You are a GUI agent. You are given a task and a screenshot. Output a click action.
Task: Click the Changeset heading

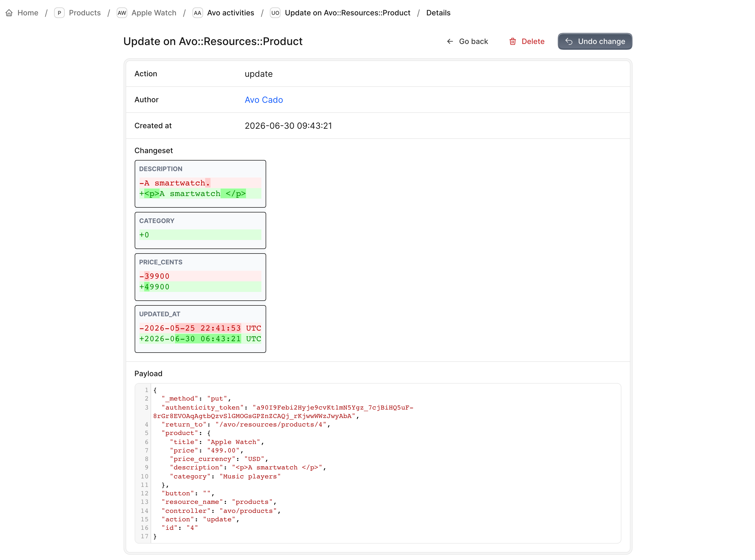click(154, 150)
